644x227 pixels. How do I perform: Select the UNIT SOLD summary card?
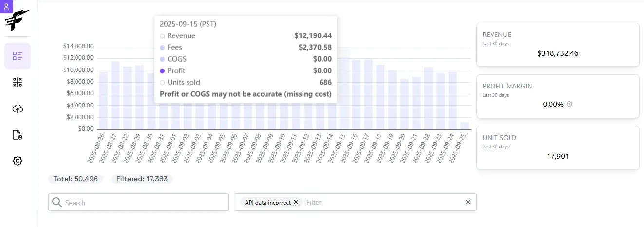point(558,148)
